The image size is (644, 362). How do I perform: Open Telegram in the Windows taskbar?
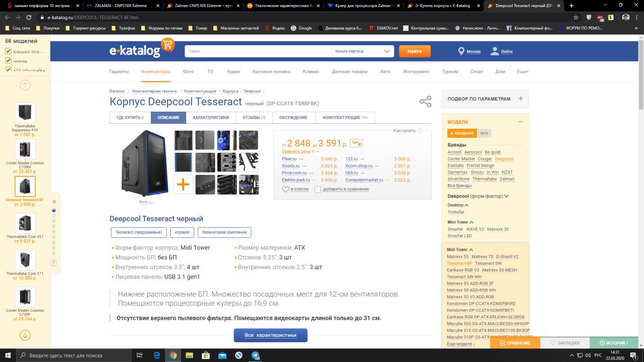[255, 355]
